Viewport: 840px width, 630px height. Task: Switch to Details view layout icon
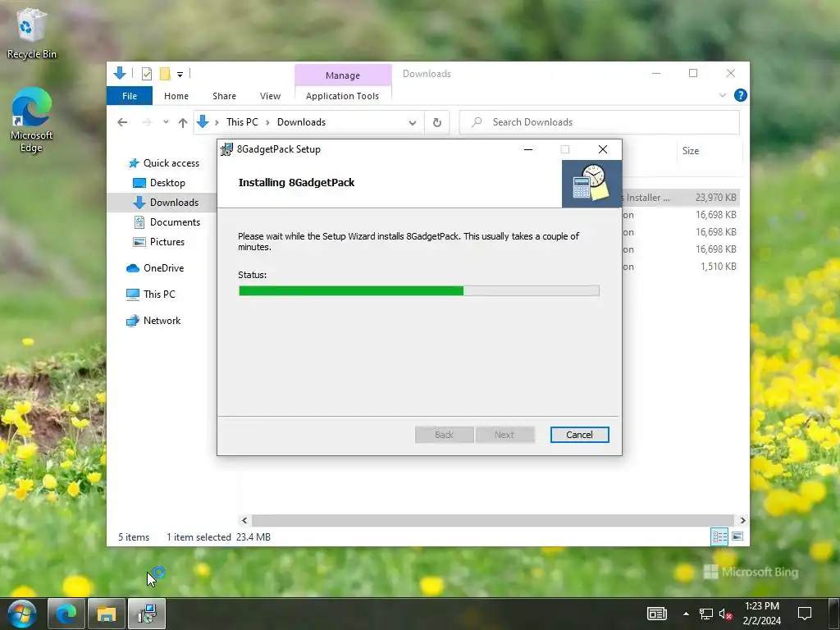(x=719, y=536)
